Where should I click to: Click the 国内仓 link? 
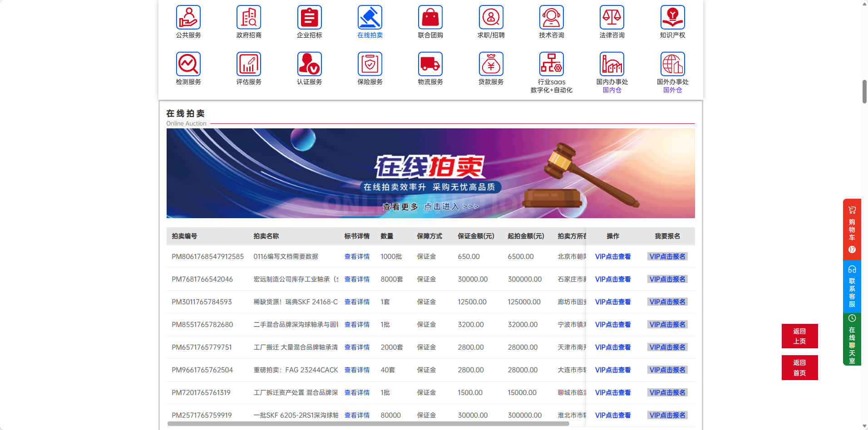(x=612, y=90)
